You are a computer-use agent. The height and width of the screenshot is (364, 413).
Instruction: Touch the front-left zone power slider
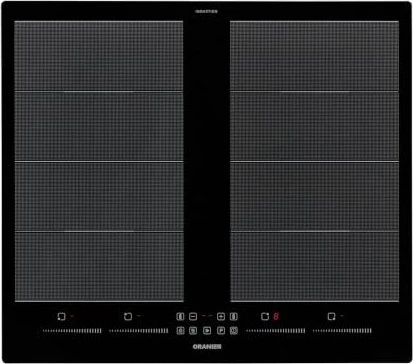click(72, 331)
